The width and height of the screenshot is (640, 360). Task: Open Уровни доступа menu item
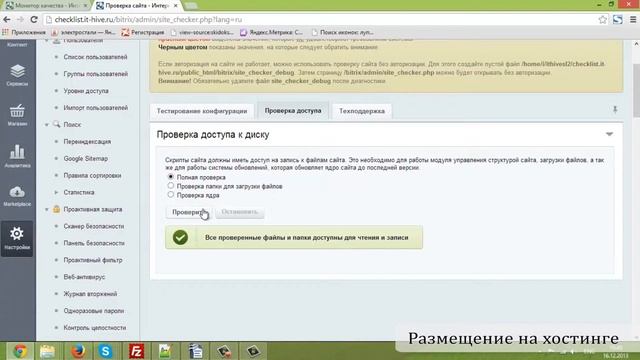[86, 91]
